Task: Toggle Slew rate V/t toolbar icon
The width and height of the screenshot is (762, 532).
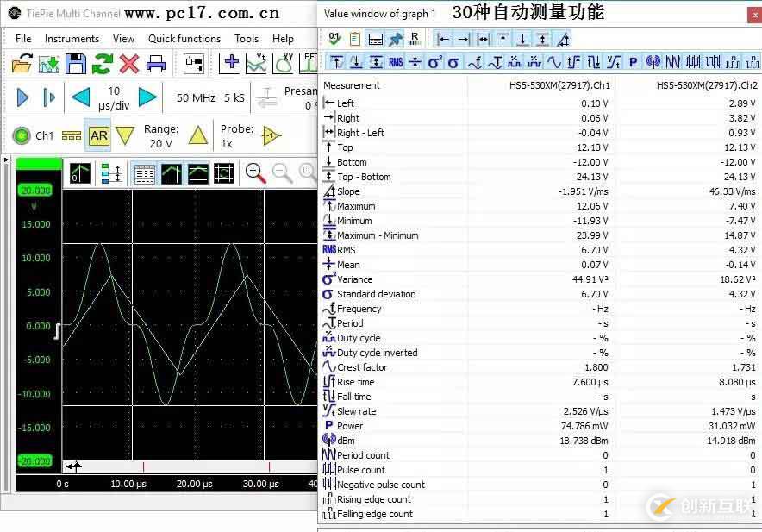Action: pos(614,62)
